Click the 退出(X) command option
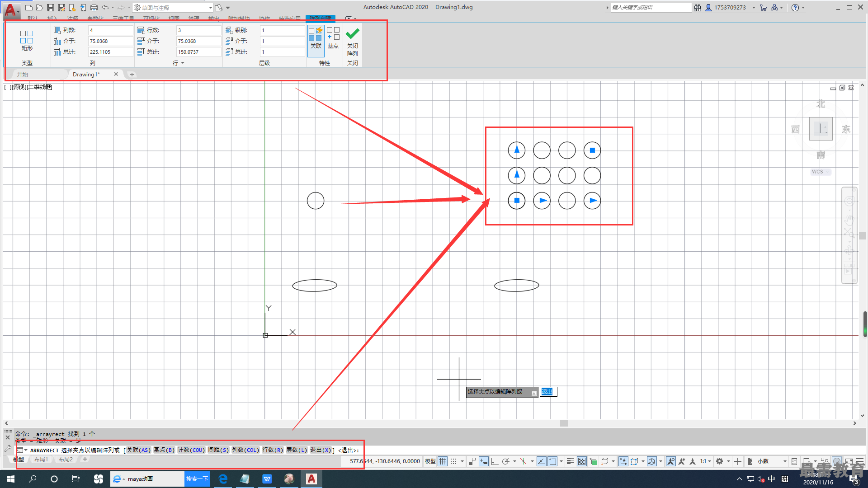The width and height of the screenshot is (868, 488). click(321, 450)
